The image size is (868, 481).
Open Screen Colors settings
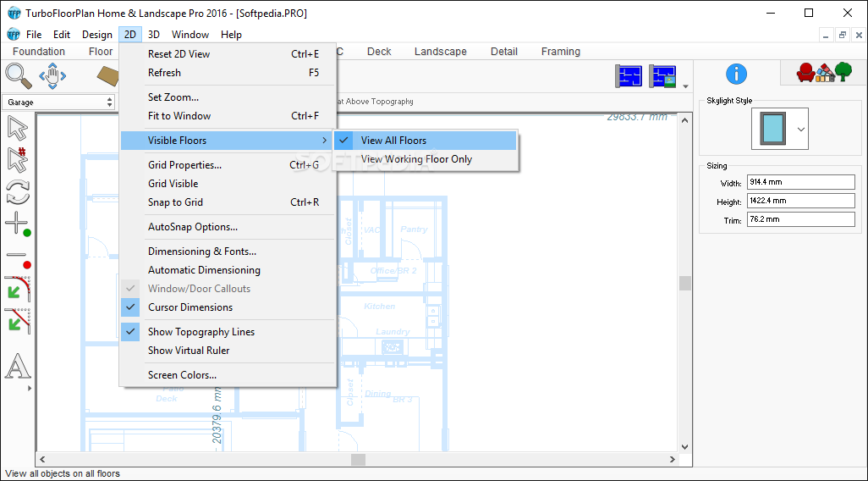pyautogui.click(x=228, y=374)
